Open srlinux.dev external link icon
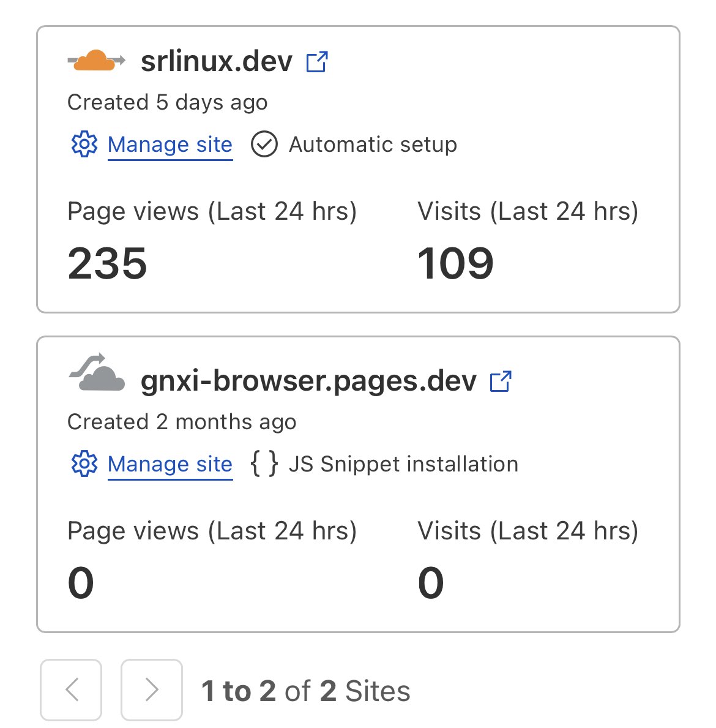 coord(317,62)
